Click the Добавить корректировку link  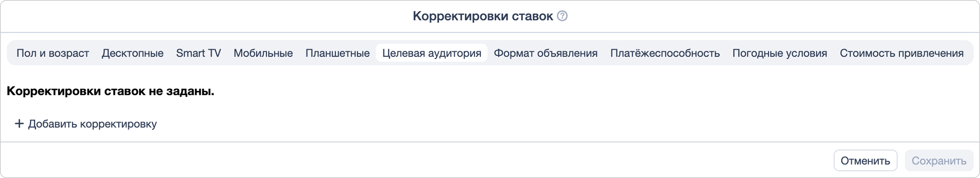click(x=92, y=124)
